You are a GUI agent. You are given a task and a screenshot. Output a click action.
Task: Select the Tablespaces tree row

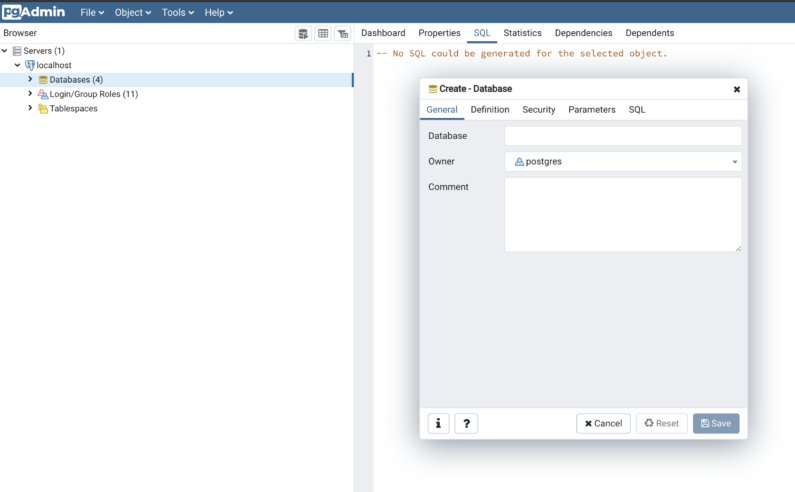(x=176, y=109)
